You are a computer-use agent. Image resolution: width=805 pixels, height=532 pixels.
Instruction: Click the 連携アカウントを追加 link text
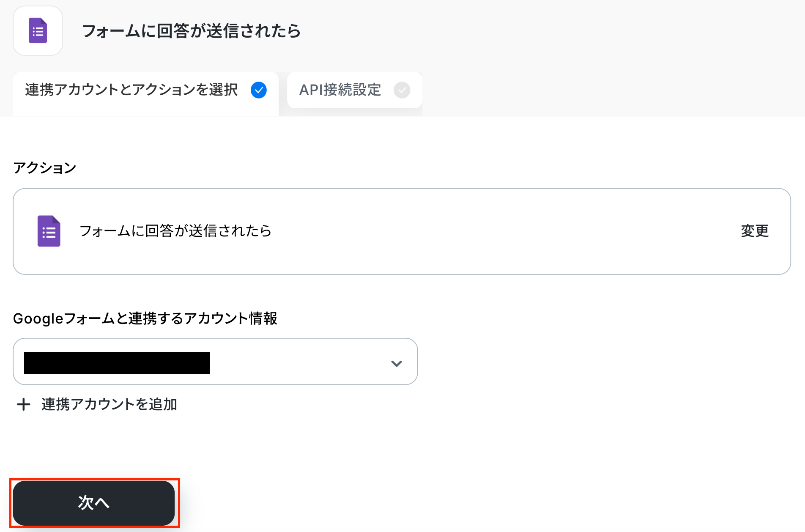[109, 405]
